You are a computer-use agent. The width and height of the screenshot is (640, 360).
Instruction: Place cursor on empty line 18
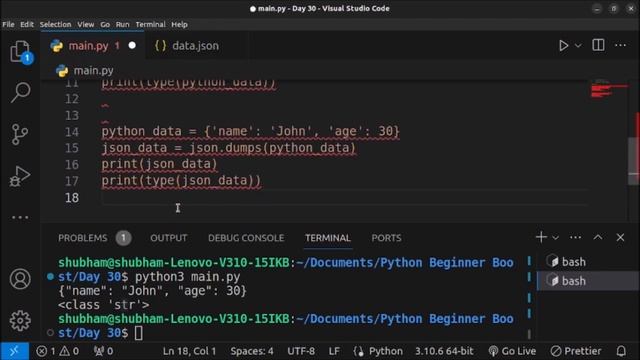pyautogui.click(x=343, y=198)
